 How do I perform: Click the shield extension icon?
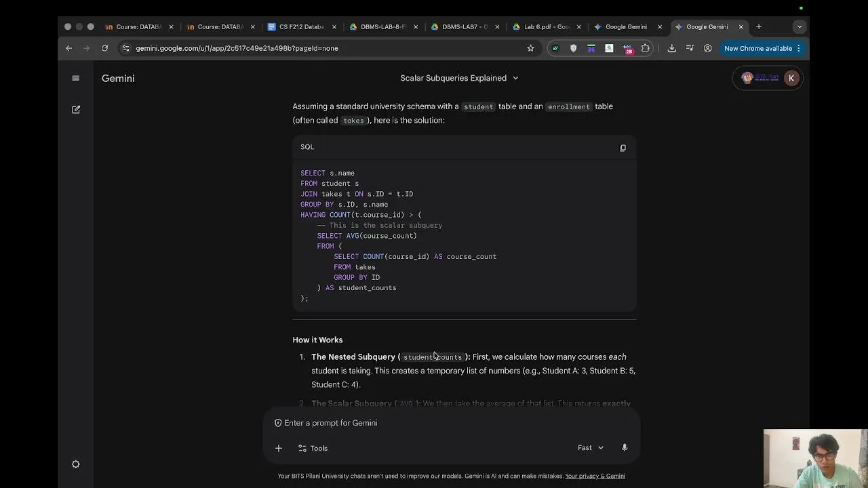click(573, 48)
